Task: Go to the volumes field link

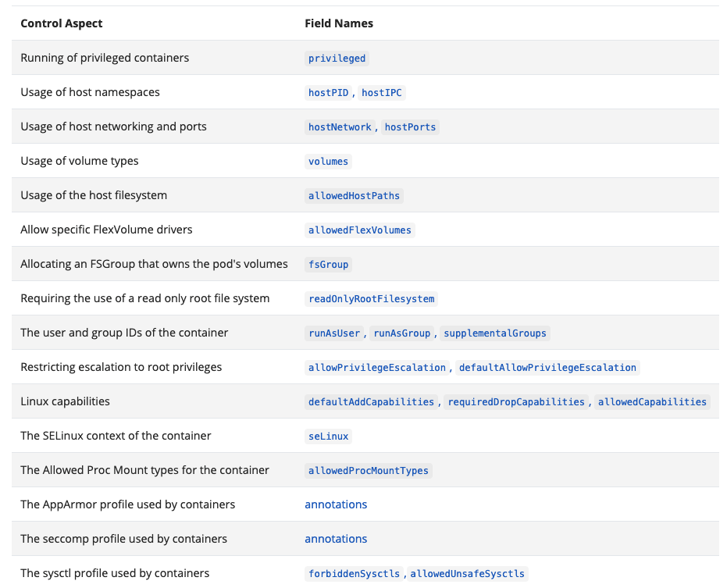Action: pos(328,162)
